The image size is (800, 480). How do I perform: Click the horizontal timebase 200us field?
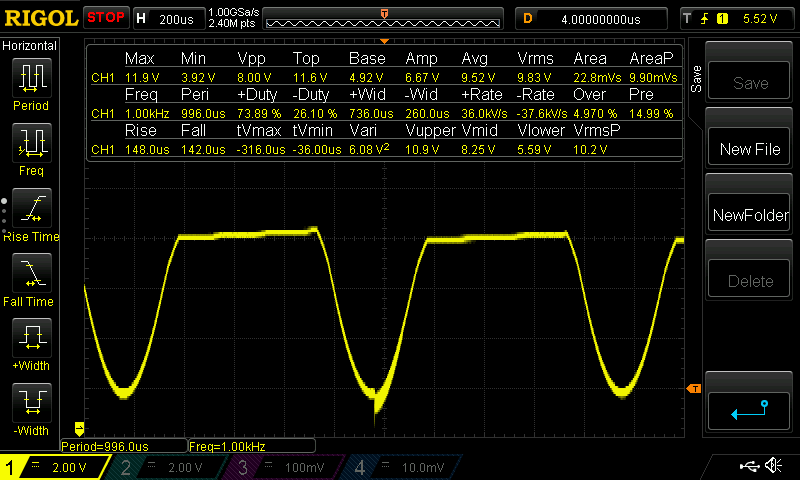pyautogui.click(x=168, y=19)
